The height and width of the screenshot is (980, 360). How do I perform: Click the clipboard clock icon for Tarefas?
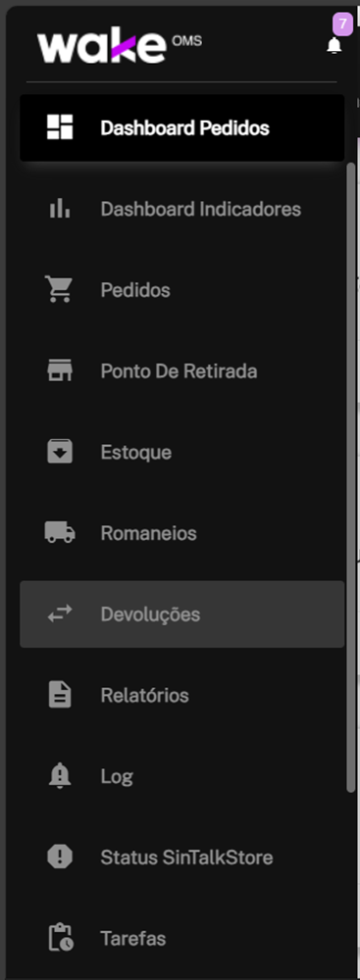click(x=61, y=938)
